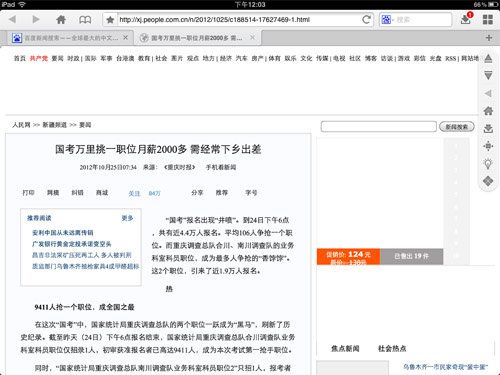Click the 推荐 recommend link
Image resolution: width=500 pixels, height=375 pixels.
click(221, 193)
